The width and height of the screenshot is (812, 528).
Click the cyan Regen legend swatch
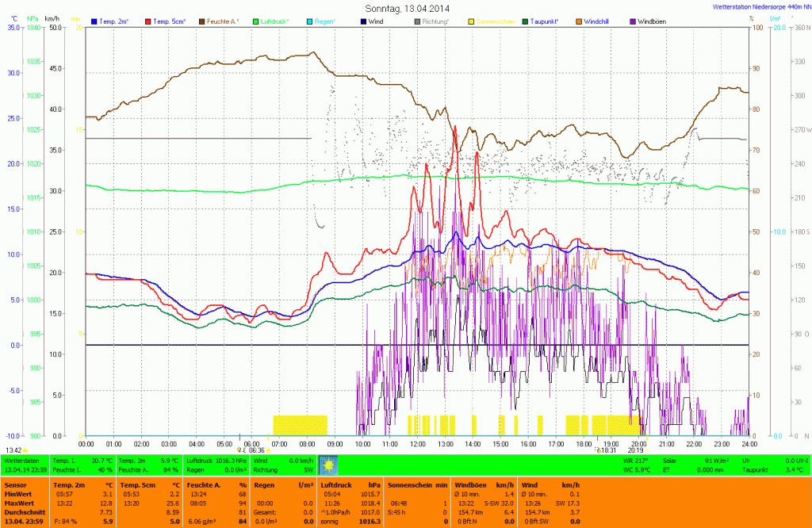pyautogui.click(x=308, y=21)
